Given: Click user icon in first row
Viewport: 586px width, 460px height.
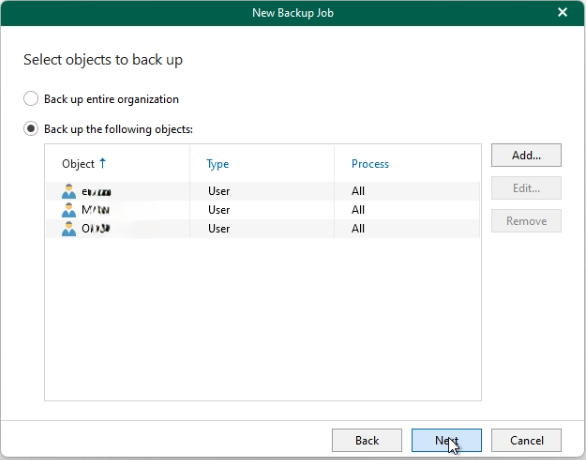Looking at the screenshot, I should coord(69,191).
